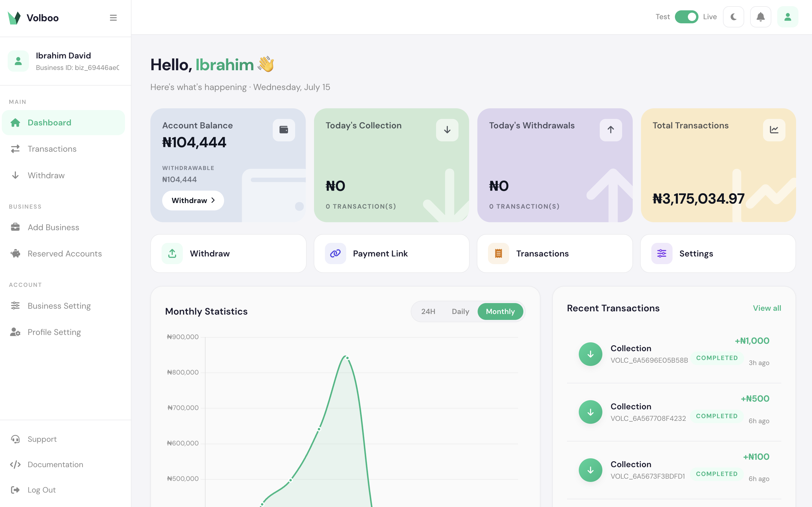Open Business Setting in the sidebar
The height and width of the screenshot is (507, 812).
pos(63,306)
